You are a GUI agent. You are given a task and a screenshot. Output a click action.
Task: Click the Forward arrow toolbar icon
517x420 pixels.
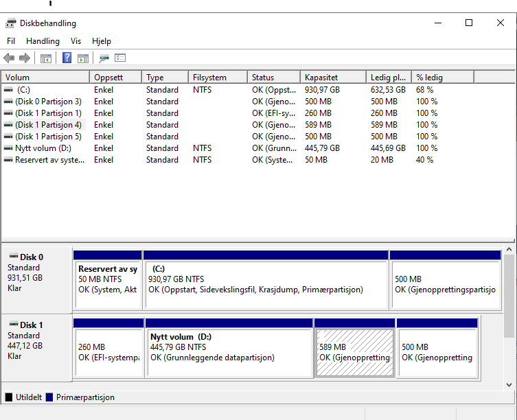[25, 58]
